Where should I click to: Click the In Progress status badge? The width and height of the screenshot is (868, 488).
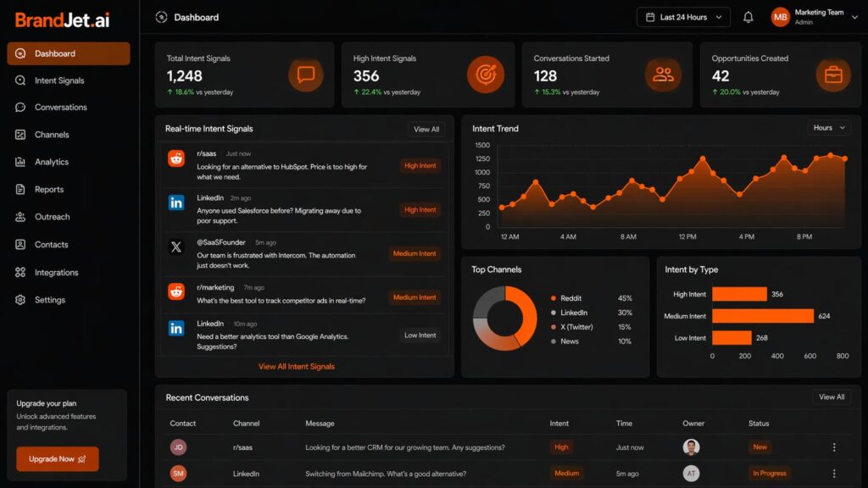770,474
